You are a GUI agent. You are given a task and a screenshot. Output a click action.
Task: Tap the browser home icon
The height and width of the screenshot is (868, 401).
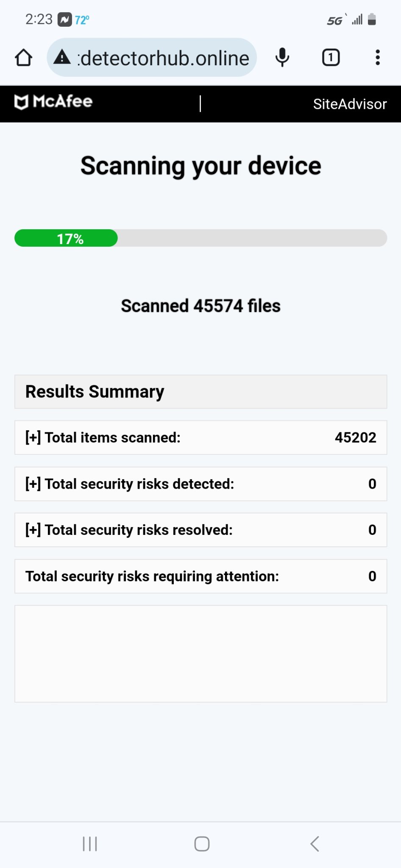click(x=24, y=58)
